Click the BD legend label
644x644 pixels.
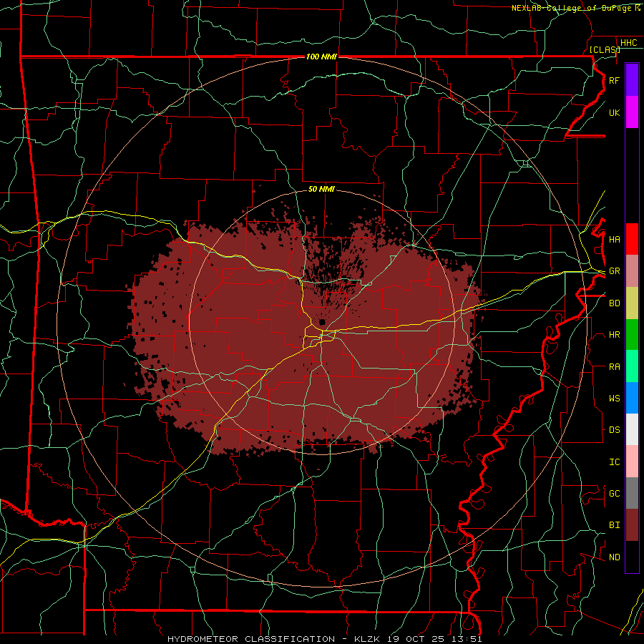(614, 303)
